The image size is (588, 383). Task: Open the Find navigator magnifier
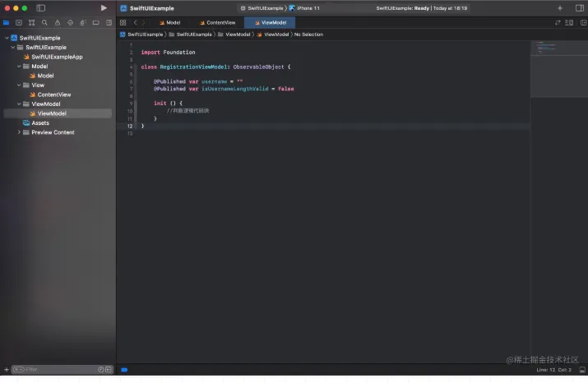pos(44,23)
